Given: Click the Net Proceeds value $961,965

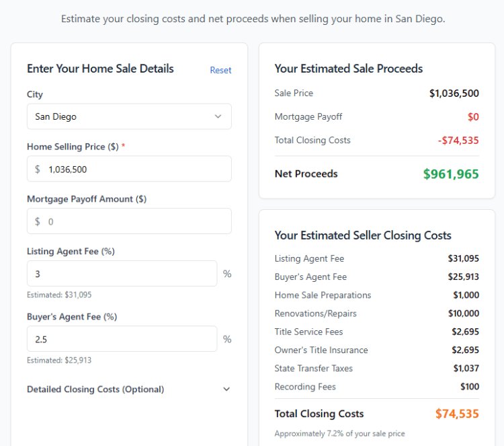Looking at the screenshot, I should pos(451,174).
